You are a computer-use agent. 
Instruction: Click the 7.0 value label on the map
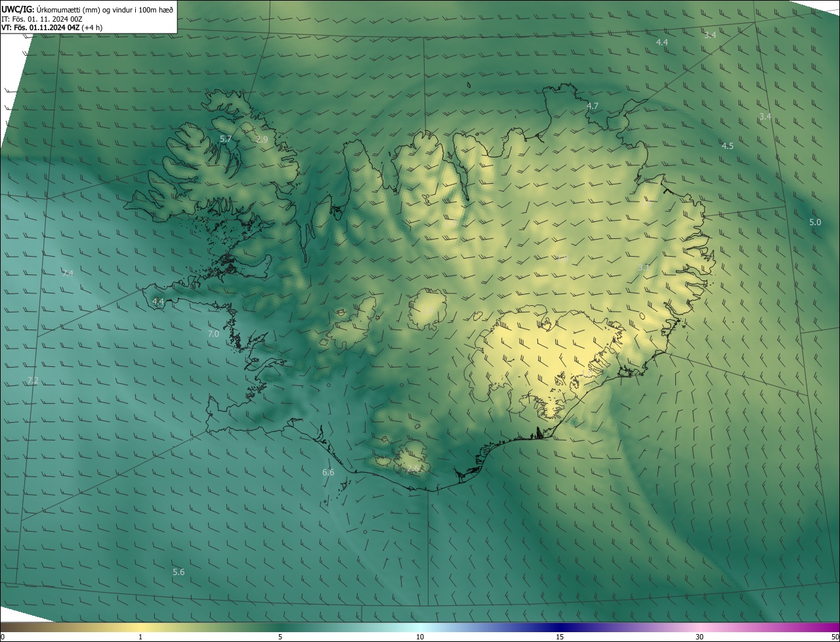213,334
